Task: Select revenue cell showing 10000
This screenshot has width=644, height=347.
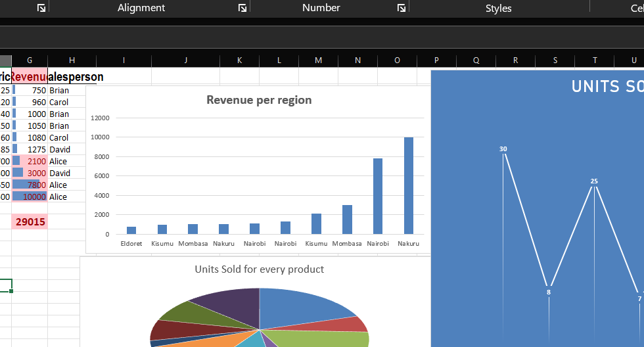Action: pos(30,197)
